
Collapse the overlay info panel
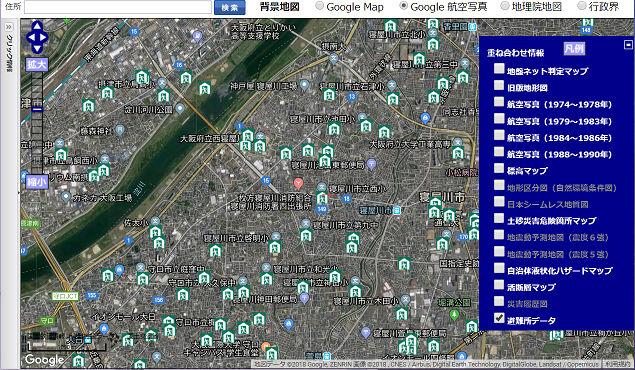coord(628,44)
